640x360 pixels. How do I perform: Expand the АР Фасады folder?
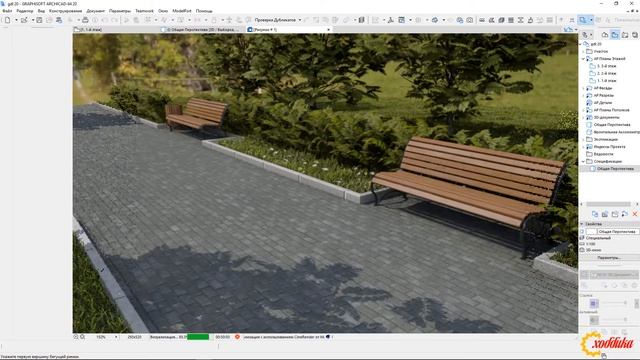point(584,88)
